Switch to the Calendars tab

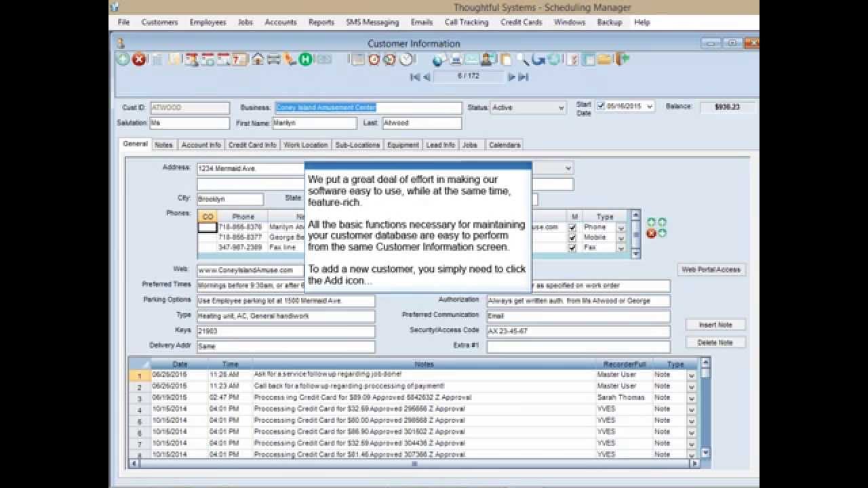point(505,145)
